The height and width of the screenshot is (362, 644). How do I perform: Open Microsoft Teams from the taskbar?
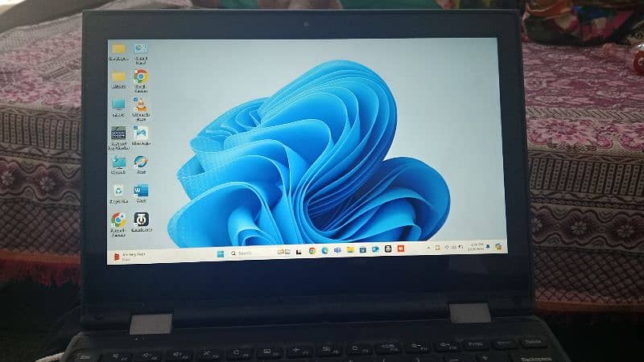337,250
